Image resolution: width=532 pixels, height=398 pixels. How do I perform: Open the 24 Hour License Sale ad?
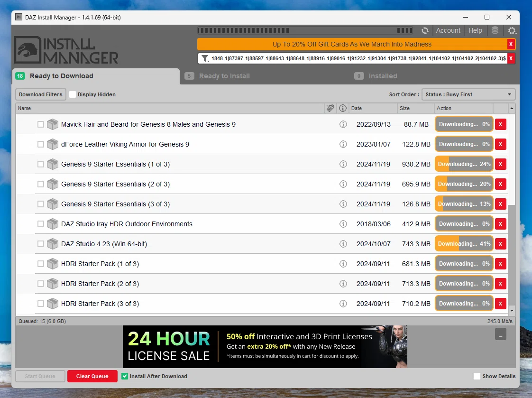pyautogui.click(x=265, y=346)
